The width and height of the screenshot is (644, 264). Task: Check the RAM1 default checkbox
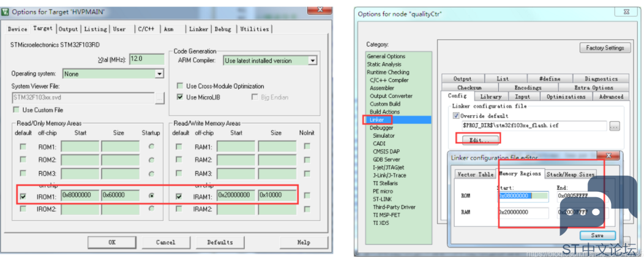click(x=179, y=146)
